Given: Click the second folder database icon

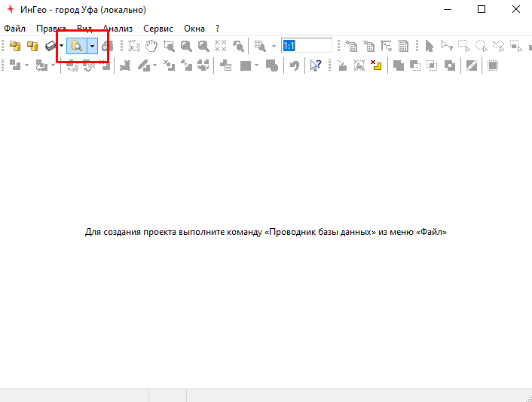Looking at the screenshot, I should pyautogui.click(x=32, y=46).
